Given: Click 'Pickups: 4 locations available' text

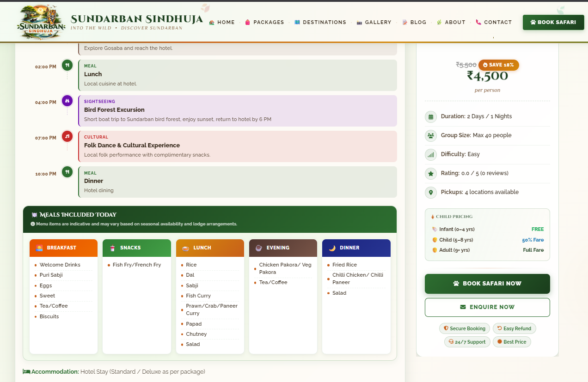Looking at the screenshot, I should (480, 192).
